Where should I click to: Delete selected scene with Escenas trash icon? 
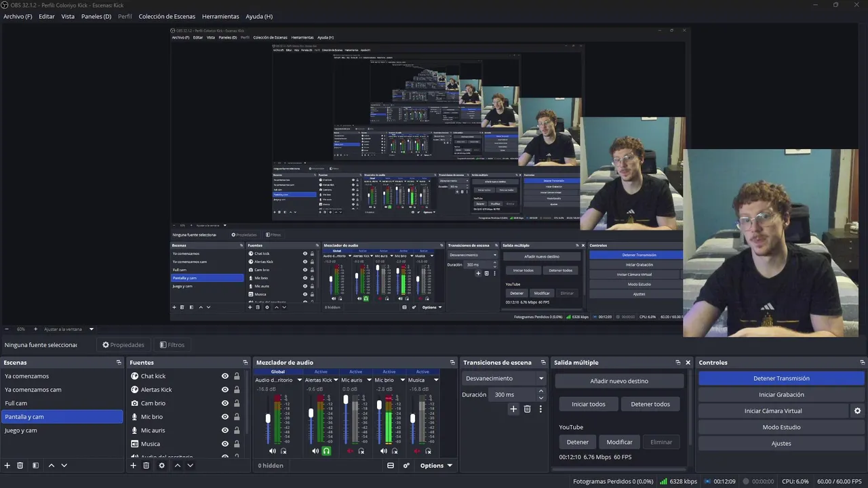pos(20,466)
